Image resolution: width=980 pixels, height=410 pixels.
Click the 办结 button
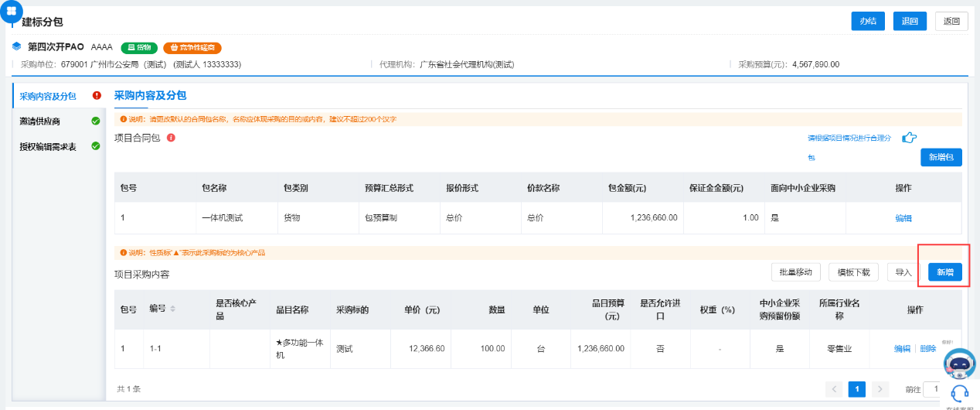[868, 22]
